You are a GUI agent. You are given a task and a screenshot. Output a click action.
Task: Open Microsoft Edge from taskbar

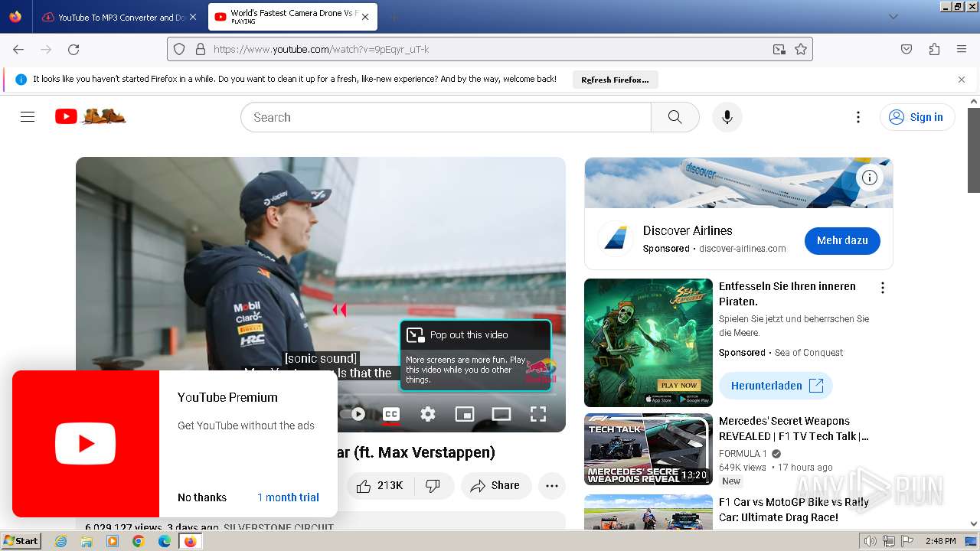coord(165,541)
